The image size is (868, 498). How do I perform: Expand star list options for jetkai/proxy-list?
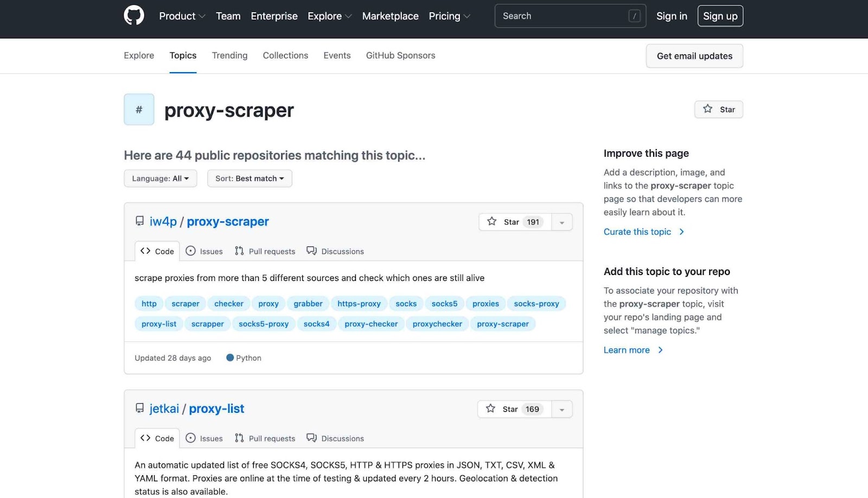pos(562,409)
